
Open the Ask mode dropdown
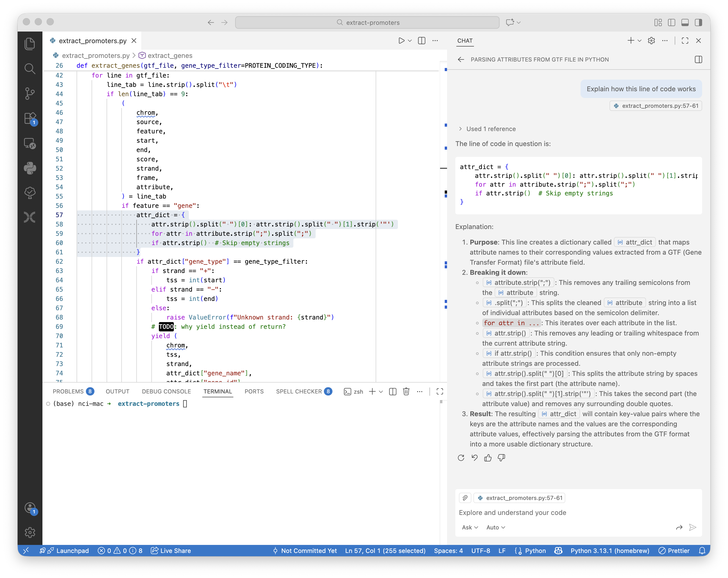click(470, 527)
